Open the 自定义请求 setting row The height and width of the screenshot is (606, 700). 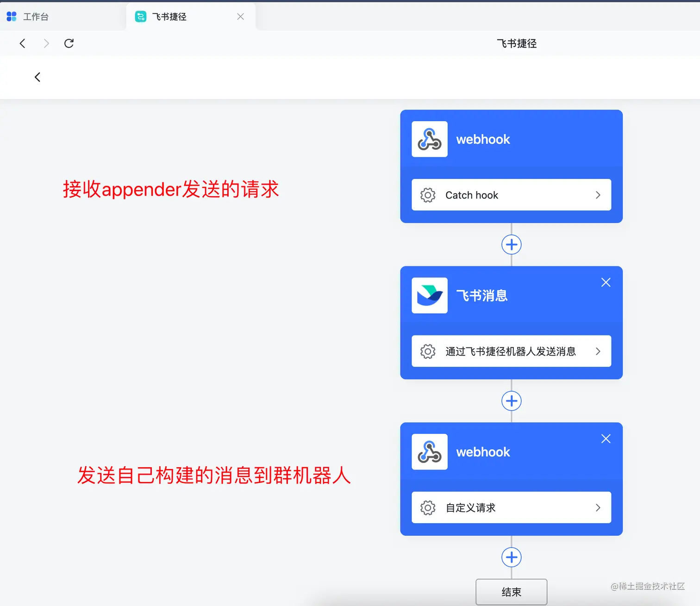(x=511, y=507)
